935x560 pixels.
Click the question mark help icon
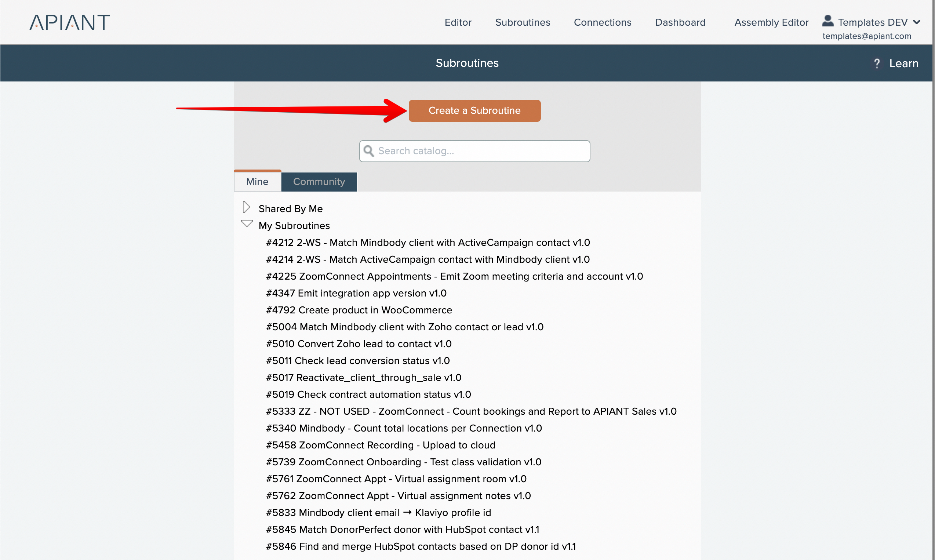(877, 63)
